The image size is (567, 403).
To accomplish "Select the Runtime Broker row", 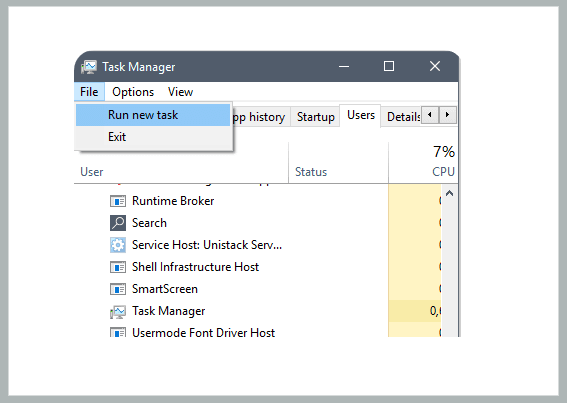I will point(258,201).
